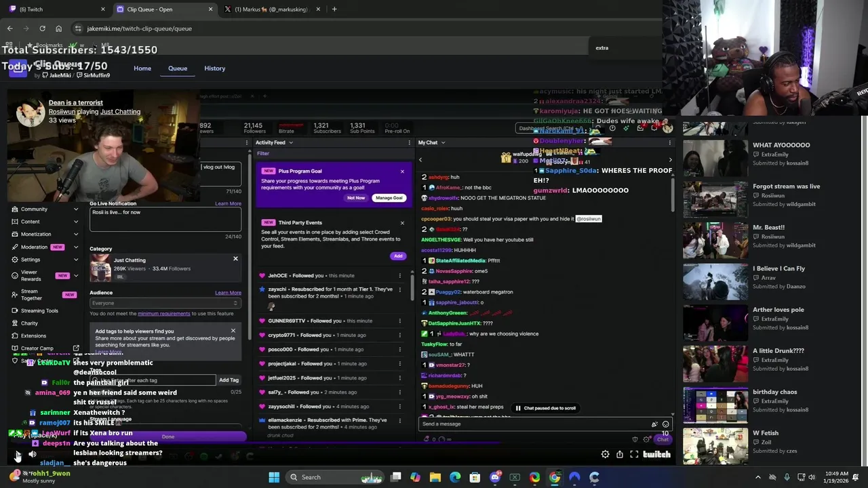Open Microsoft Edge from taskbar
This screenshot has height=488, width=868.
coord(455,477)
